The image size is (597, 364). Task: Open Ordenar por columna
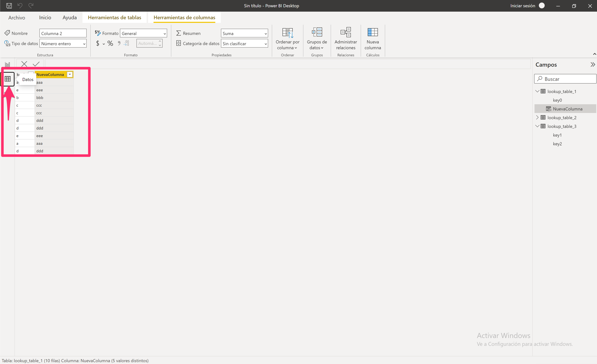pos(287,39)
